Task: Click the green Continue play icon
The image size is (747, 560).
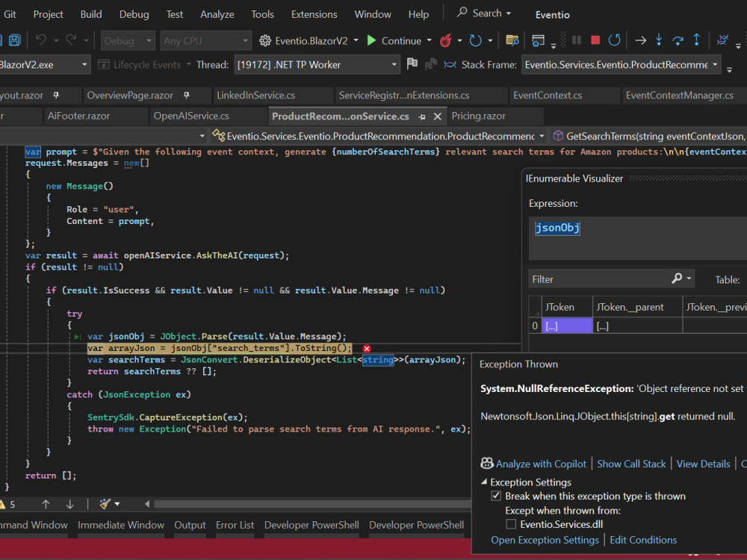Action: [x=371, y=40]
